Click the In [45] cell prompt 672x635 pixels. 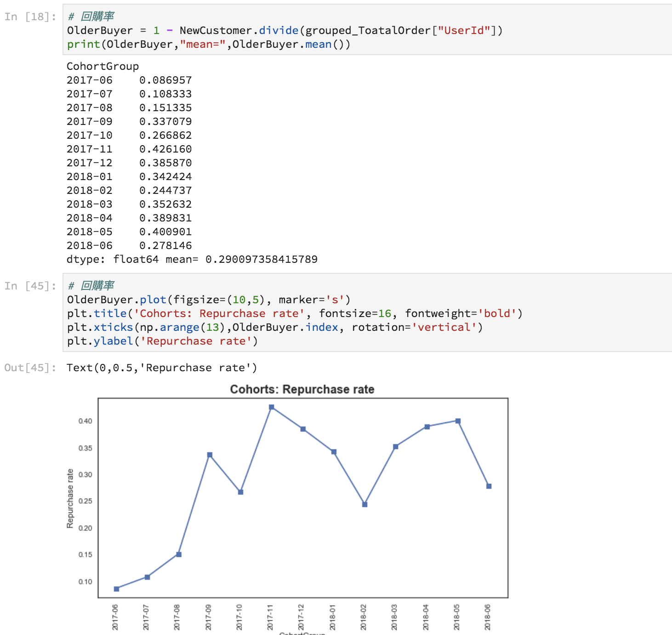point(30,286)
